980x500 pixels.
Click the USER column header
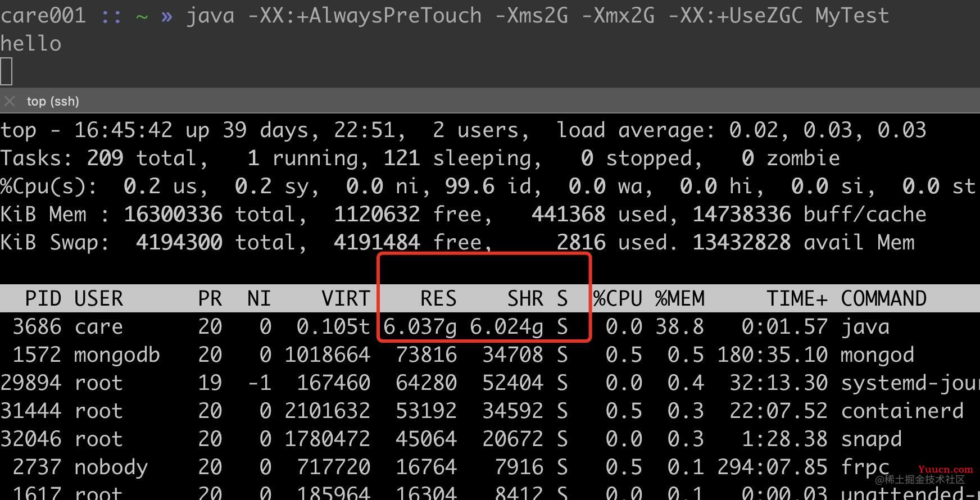point(98,298)
